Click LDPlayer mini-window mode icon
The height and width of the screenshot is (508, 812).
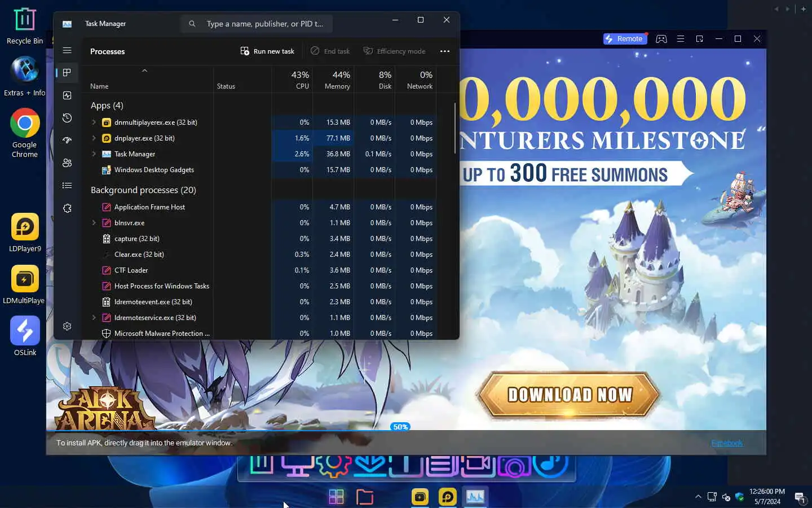coord(700,39)
